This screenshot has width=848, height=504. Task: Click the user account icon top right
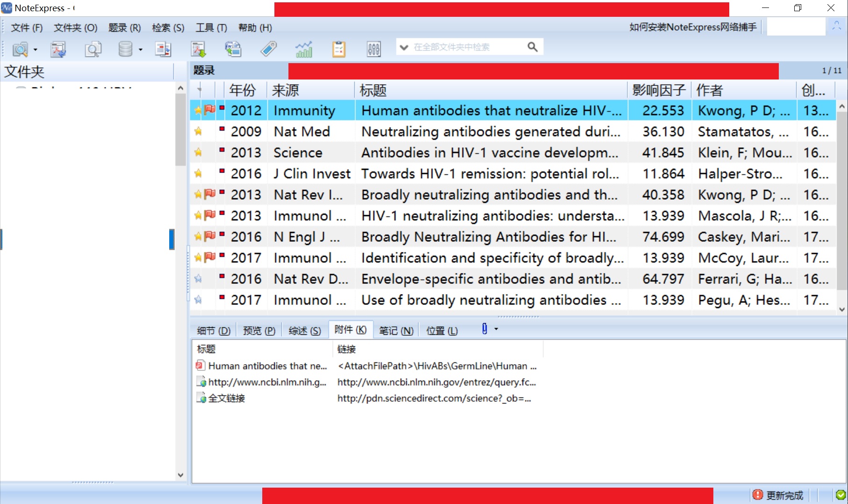[836, 26]
